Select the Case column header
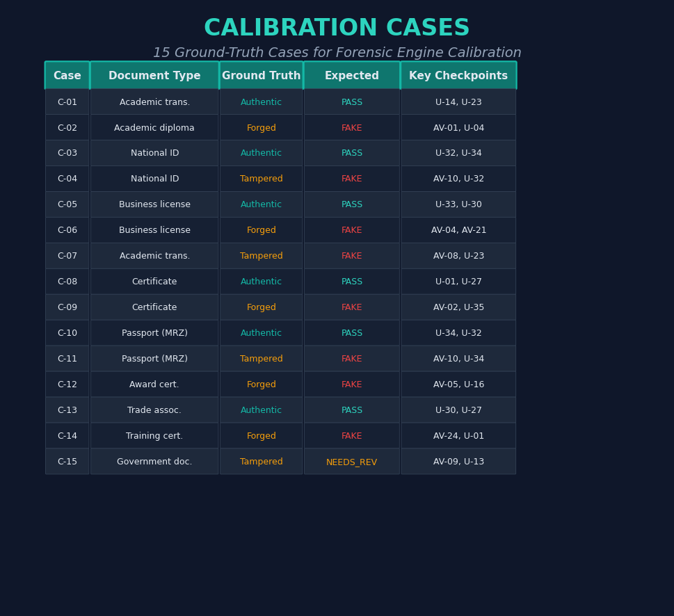The height and width of the screenshot is (616, 674). click(67, 75)
